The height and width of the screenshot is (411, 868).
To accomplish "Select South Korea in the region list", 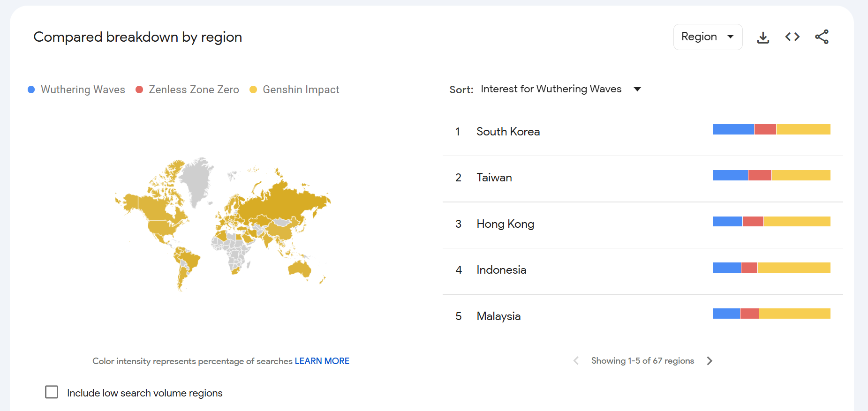I will pos(508,132).
